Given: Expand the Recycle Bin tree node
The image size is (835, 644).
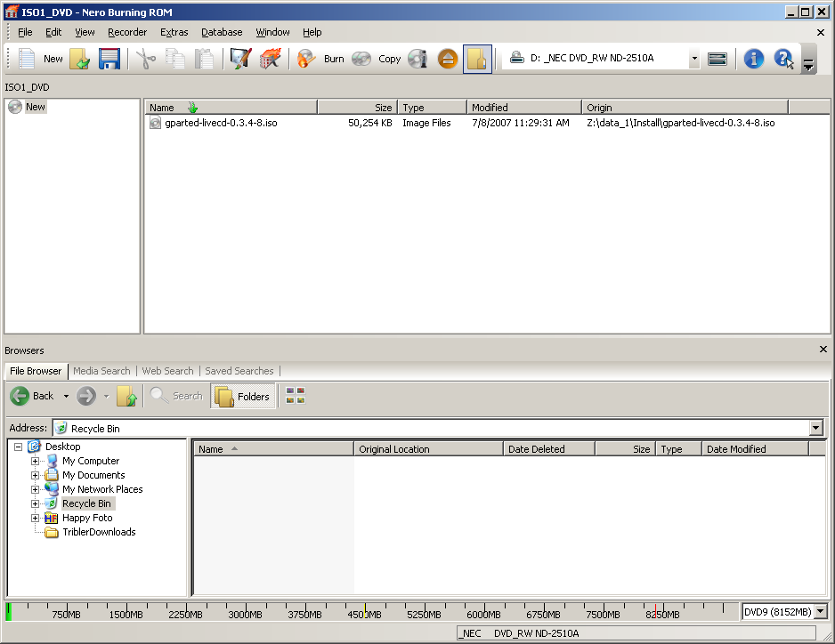Looking at the screenshot, I should (x=35, y=503).
